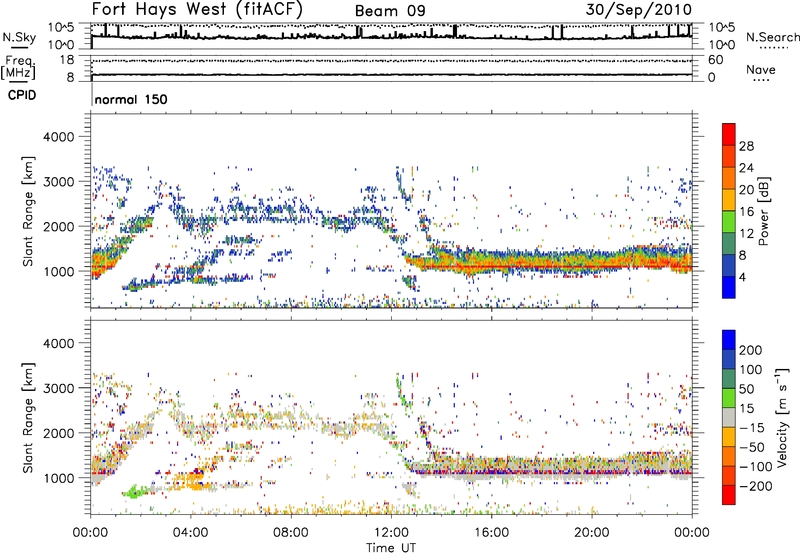
Task: Pick the grey -15 to 15 velocity swatch
Action: tap(729, 417)
